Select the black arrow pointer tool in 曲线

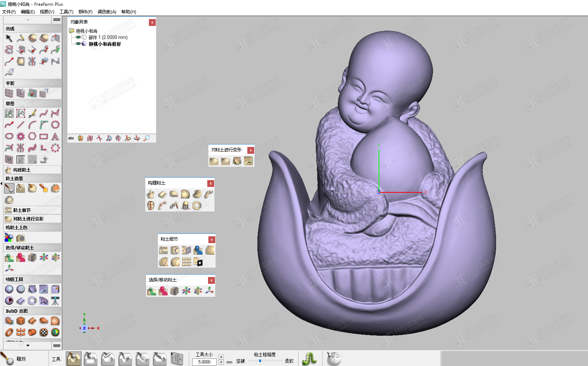coord(9,38)
